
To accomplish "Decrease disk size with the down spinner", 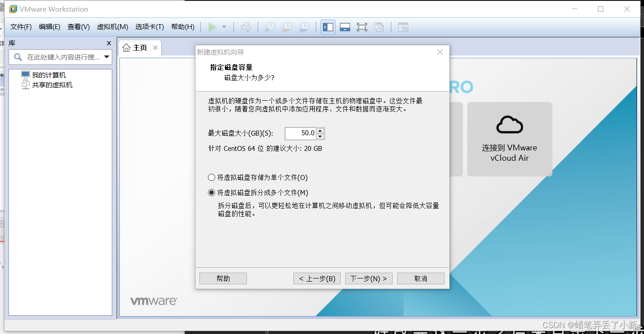I will [320, 137].
